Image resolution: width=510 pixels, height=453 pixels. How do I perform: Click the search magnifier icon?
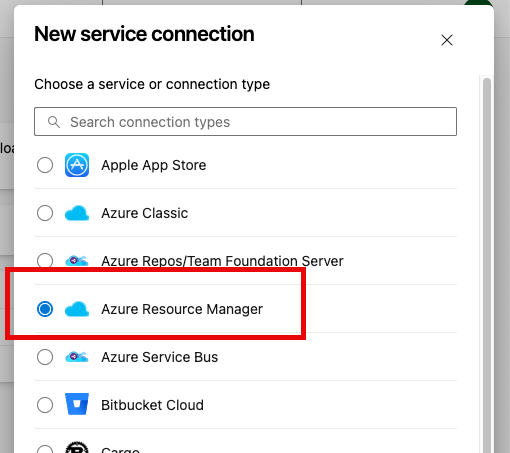point(54,122)
